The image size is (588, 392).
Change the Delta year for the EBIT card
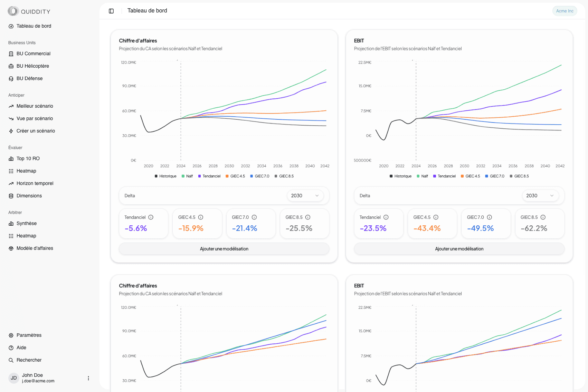click(x=540, y=195)
